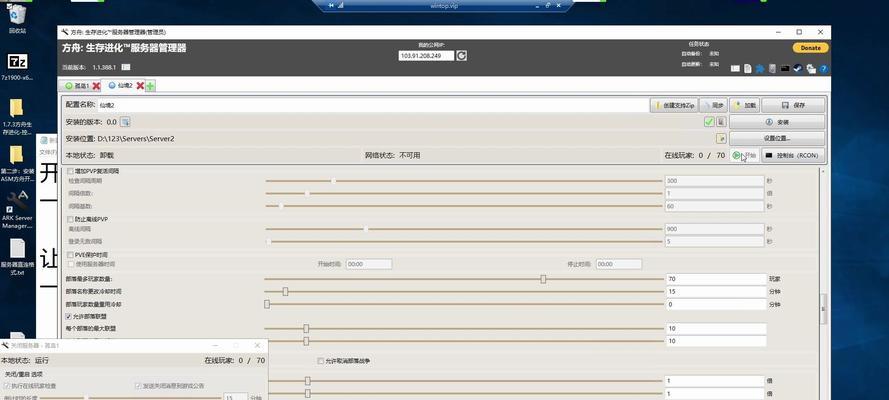Screen dimensions: 889x400
Task: Click the black console icon in header toolbar
Action: pyautogui.click(x=785, y=69)
